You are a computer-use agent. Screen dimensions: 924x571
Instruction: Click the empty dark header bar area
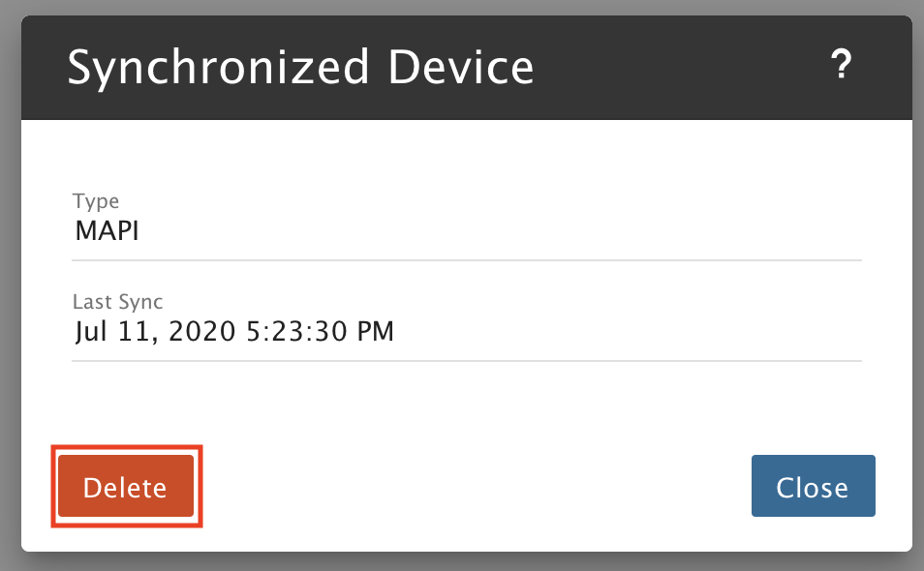point(678,68)
